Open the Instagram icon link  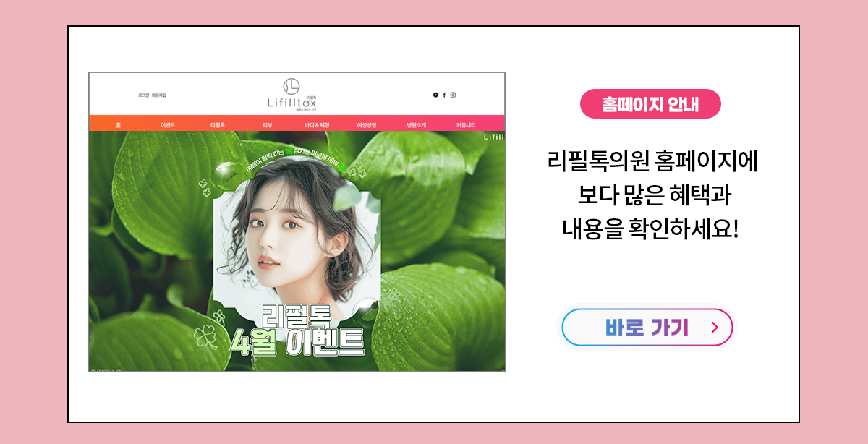pyautogui.click(x=454, y=95)
